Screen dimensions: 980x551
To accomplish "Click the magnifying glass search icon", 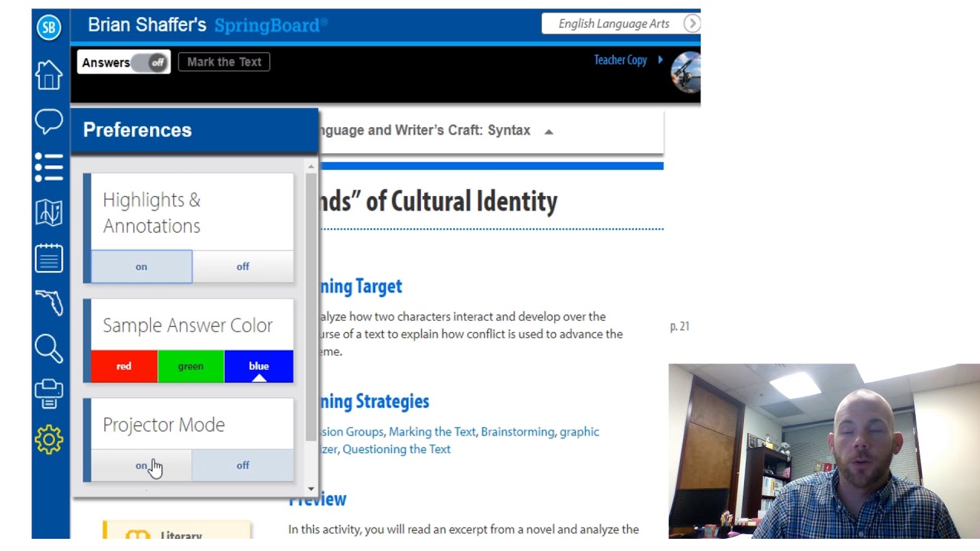I will [x=49, y=348].
